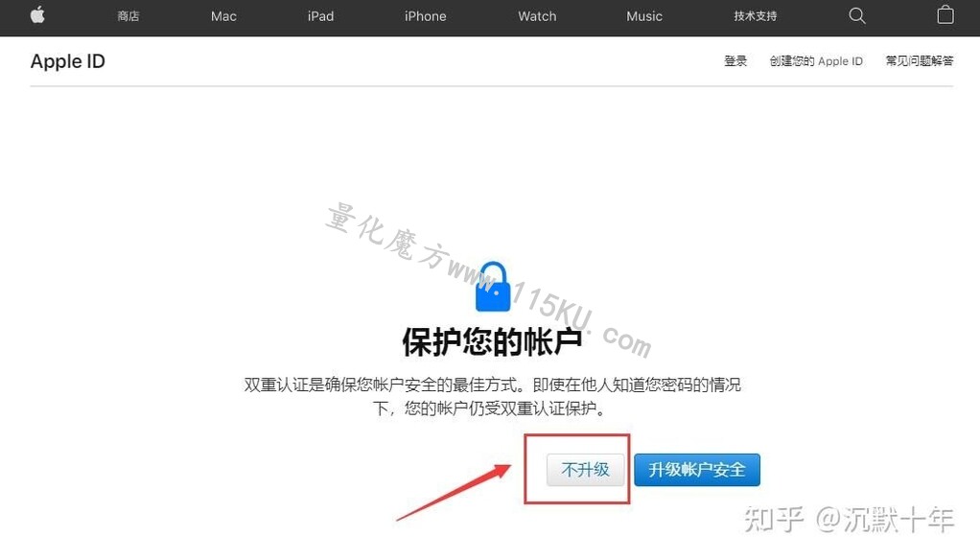The width and height of the screenshot is (980, 560).
Task: Click the 双重认证 description paragraph
Action: (x=492, y=396)
